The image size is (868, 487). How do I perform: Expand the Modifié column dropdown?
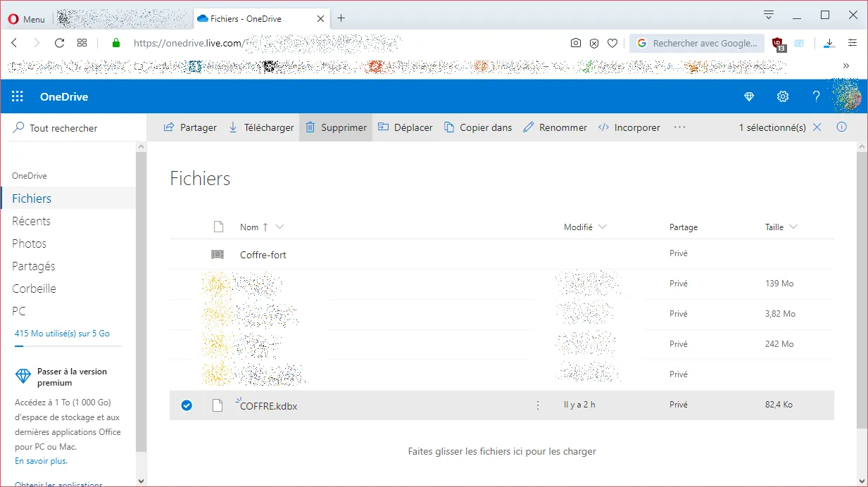click(x=602, y=227)
